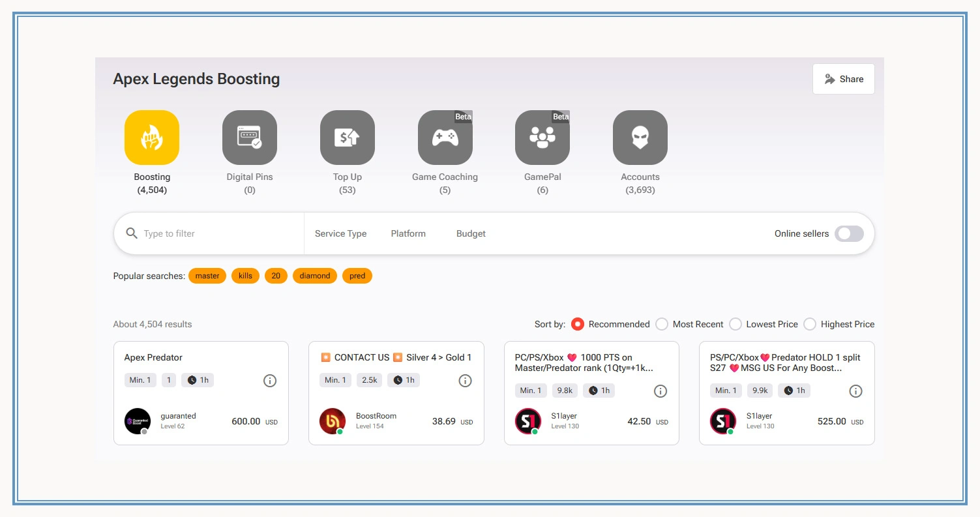Sort results by Highest Price

click(x=810, y=324)
